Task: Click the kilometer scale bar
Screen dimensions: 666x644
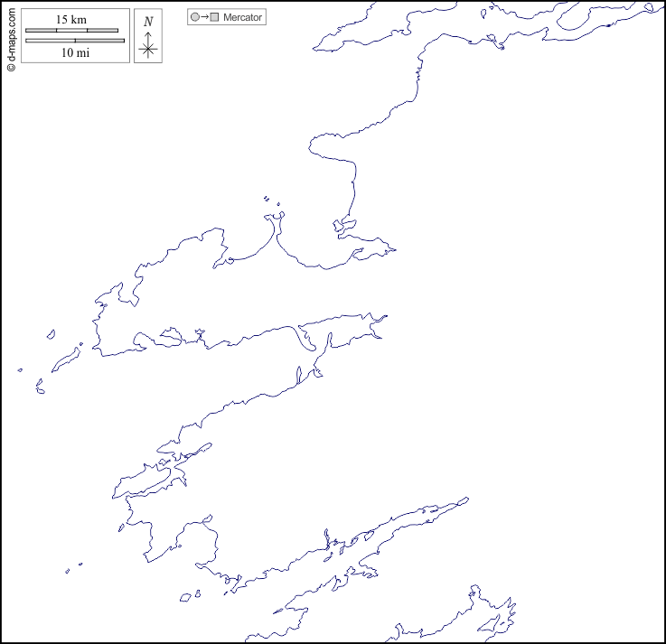Action: [x=71, y=31]
